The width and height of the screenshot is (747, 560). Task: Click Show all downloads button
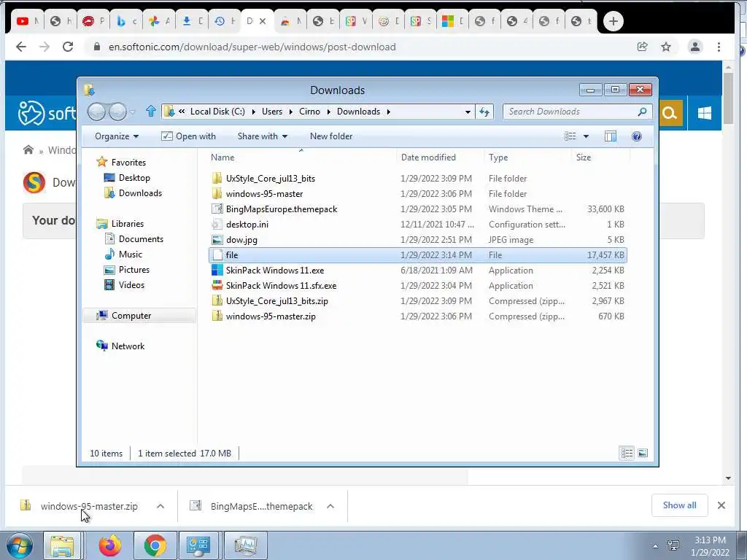(x=679, y=505)
